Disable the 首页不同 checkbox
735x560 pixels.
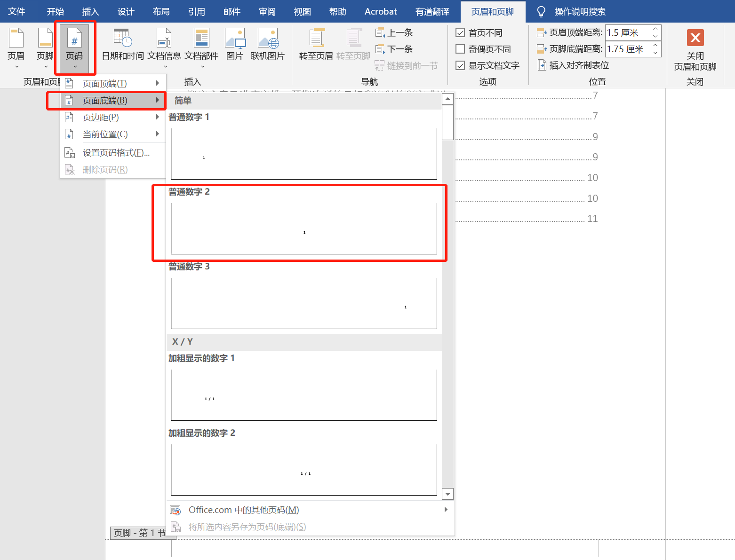pos(460,32)
